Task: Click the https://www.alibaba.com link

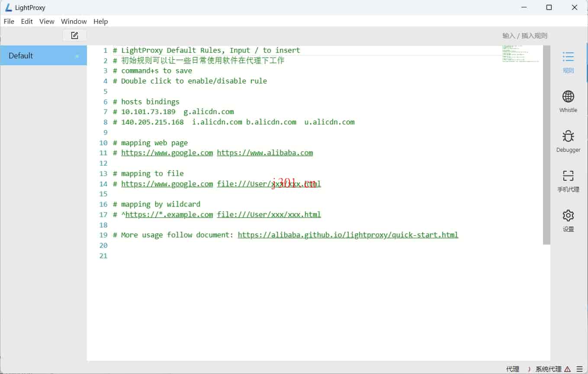Action: coord(265,153)
